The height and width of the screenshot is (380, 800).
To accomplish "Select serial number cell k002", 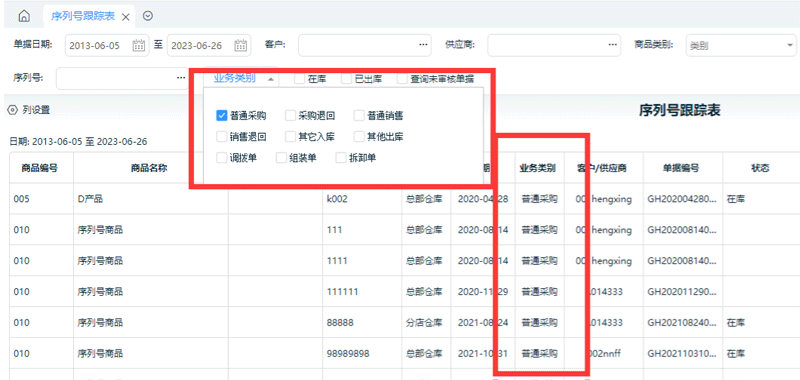I will click(x=362, y=199).
